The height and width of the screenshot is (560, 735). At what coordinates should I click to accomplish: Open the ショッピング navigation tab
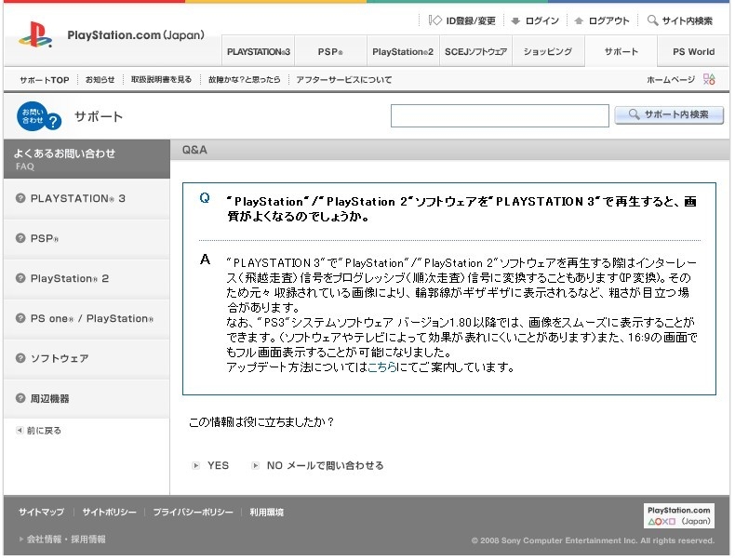pos(548,51)
